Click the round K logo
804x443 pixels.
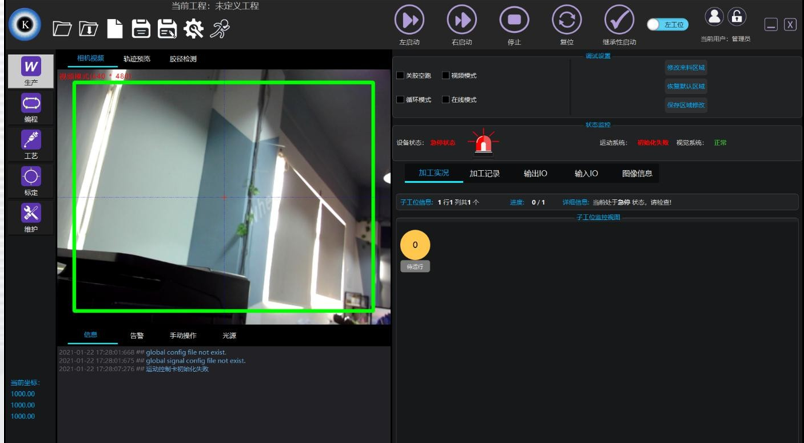pyautogui.click(x=25, y=24)
